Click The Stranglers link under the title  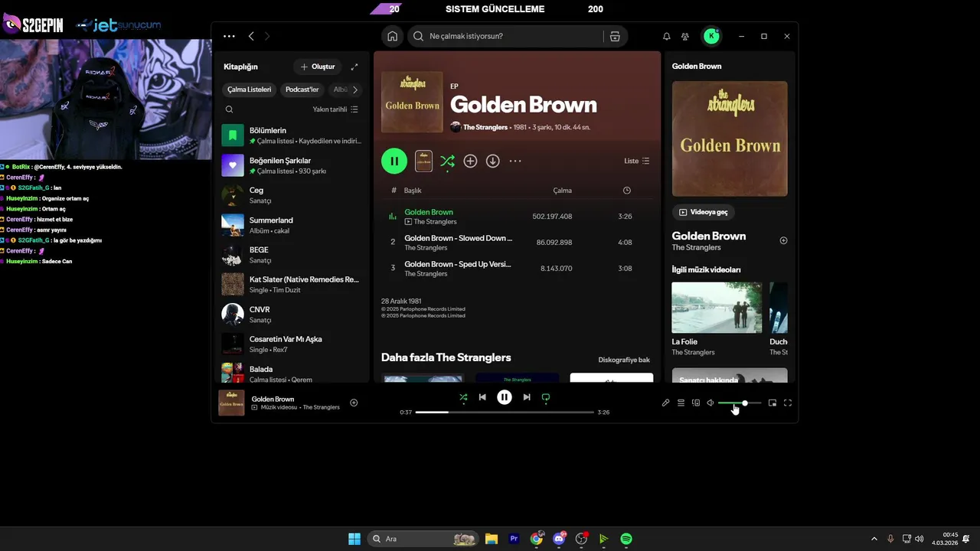pos(485,127)
